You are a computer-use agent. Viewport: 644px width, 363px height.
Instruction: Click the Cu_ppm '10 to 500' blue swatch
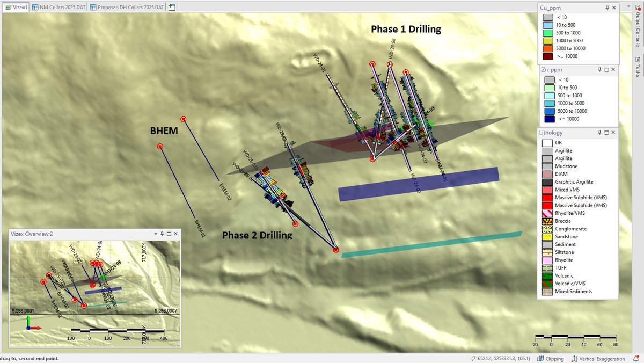click(x=548, y=25)
